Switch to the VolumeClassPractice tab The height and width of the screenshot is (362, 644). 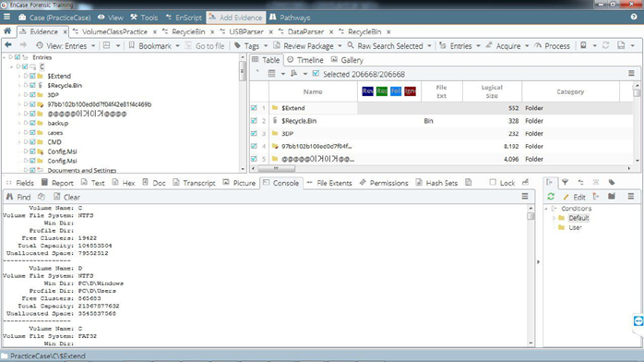point(114,31)
